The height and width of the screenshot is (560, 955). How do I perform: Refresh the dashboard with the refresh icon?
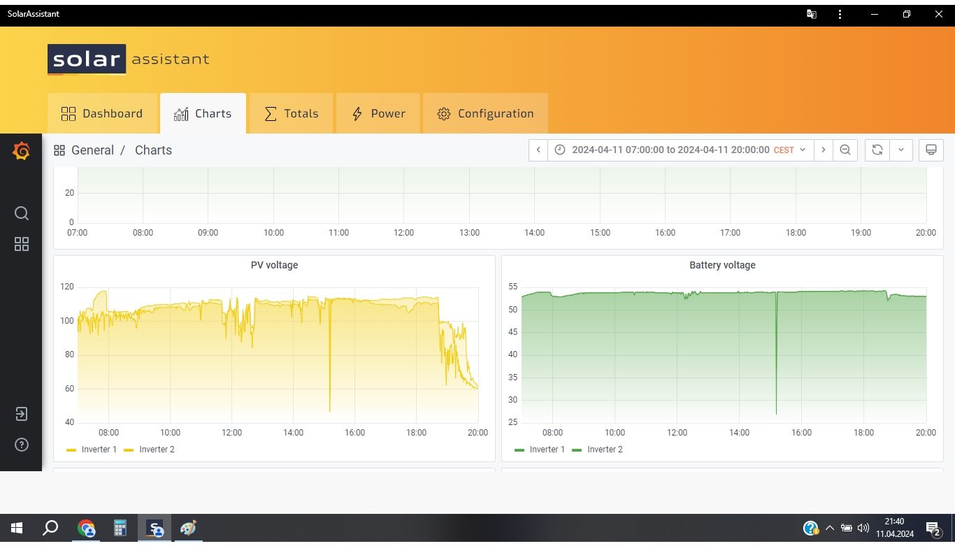pyautogui.click(x=877, y=150)
